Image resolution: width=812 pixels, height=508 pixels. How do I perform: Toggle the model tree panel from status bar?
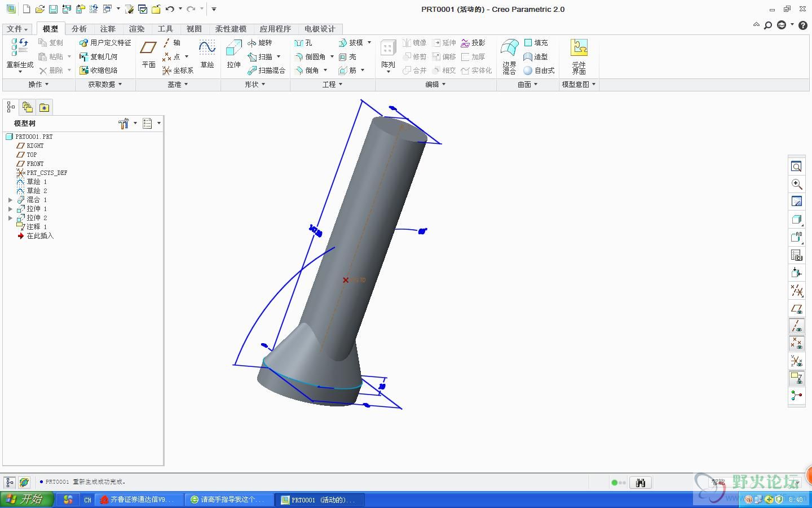10,482
